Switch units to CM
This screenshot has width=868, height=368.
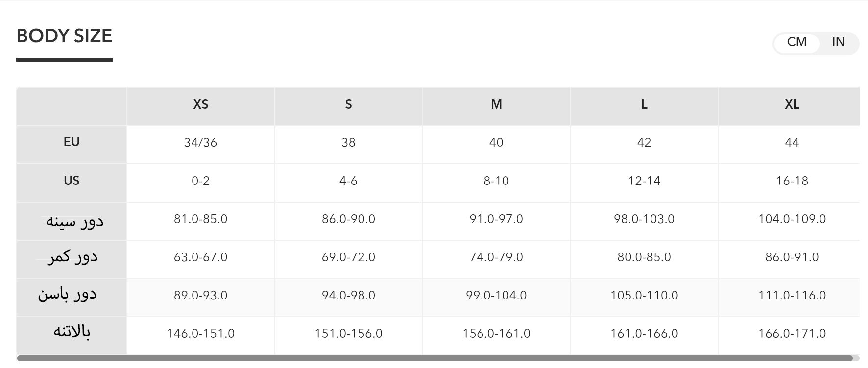796,42
